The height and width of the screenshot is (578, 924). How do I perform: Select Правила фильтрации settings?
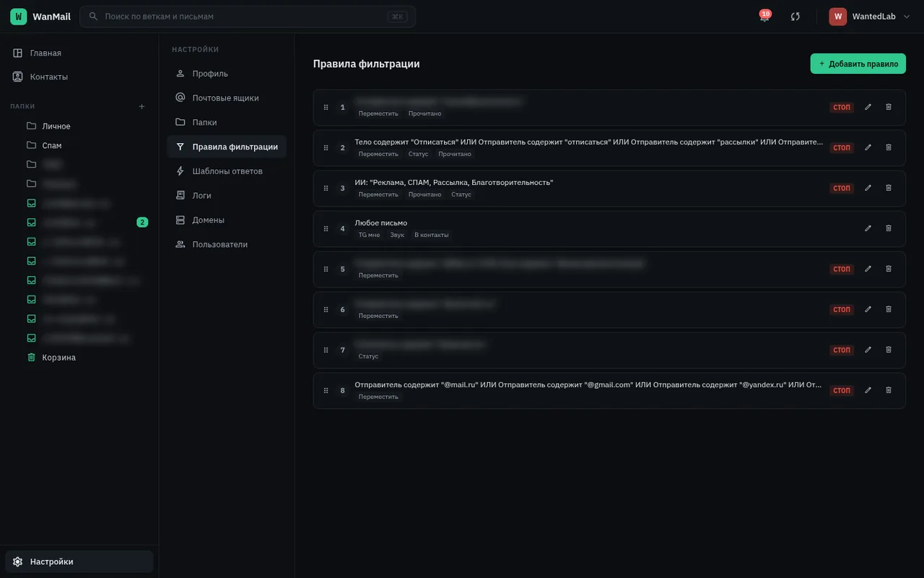click(x=227, y=147)
